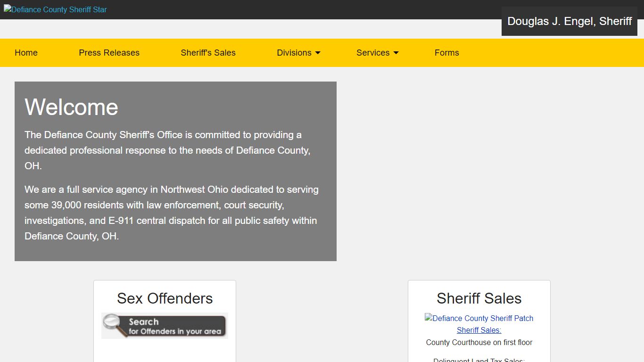Open Press Releases in navigation bar
644x362 pixels.
(x=109, y=53)
